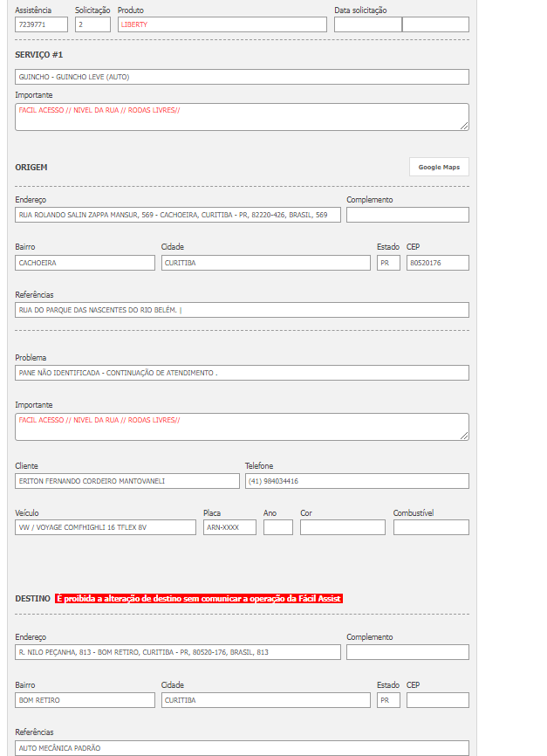Click the Placa field ARN-XXXX
Screen dimensions: 547x756
tap(230, 527)
